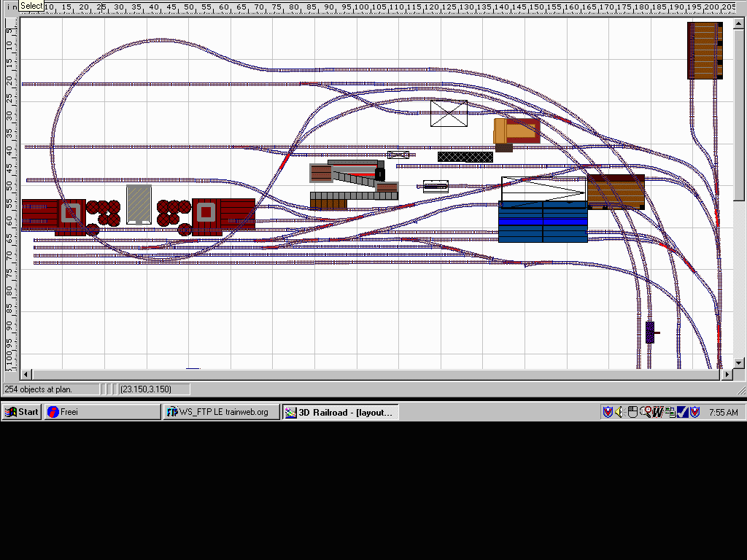Select the blue warehouse building on the layout
This screenshot has height=560, width=747.
tap(543, 222)
